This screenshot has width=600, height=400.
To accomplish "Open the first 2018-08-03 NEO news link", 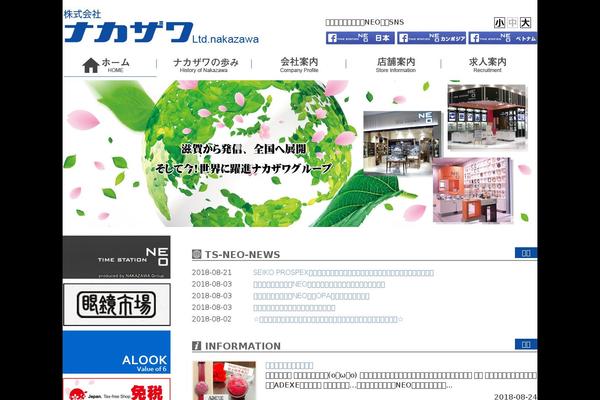I will pos(319,284).
